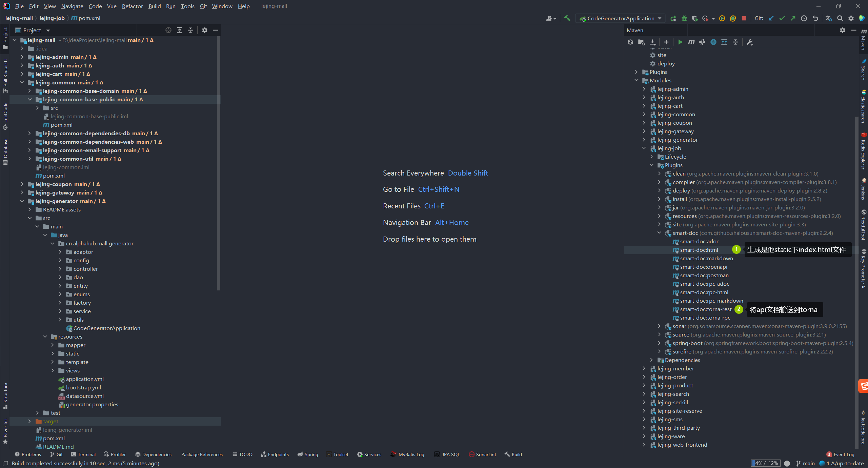Screen dimensions: 868x468
Task: Click the Debug bug icon
Action: pyautogui.click(x=684, y=18)
